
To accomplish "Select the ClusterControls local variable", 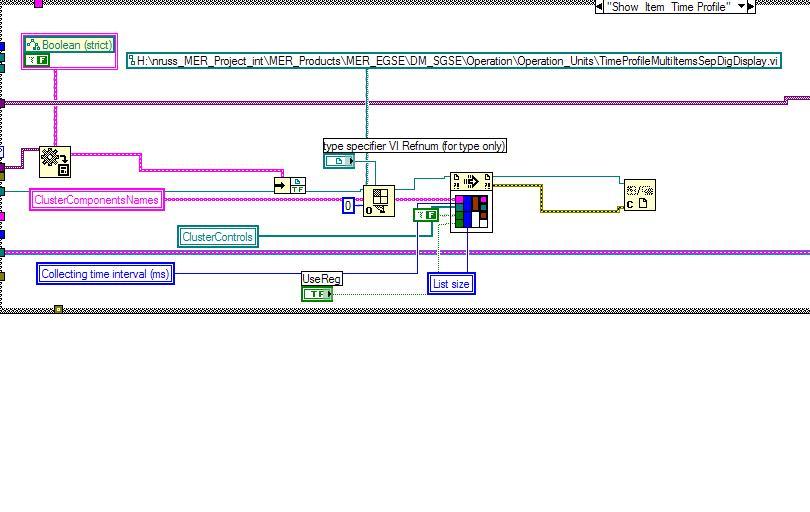I will click(x=217, y=237).
